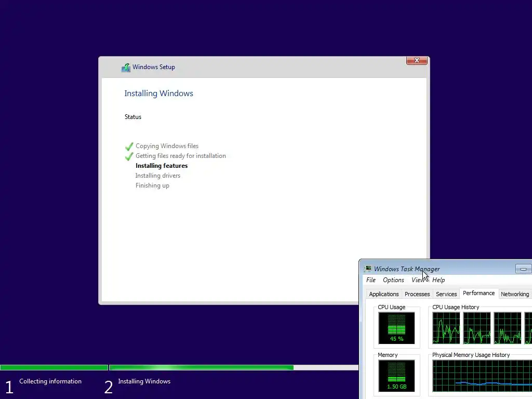Minimize the Windows Task Manager window
Screen dimensions: 532x399
[523, 269]
